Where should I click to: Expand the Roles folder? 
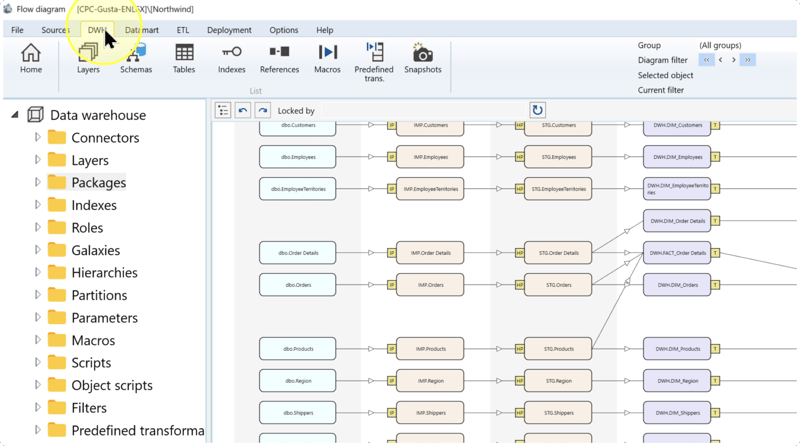click(37, 227)
